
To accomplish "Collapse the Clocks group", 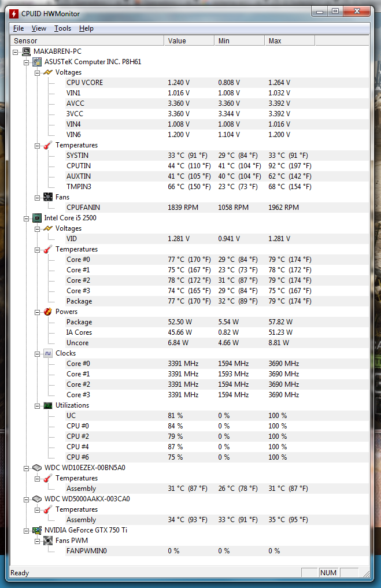I will (x=37, y=354).
